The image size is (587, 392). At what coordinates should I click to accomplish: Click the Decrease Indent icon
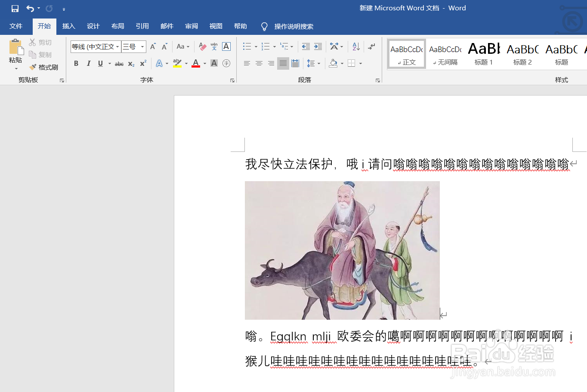(x=306, y=46)
